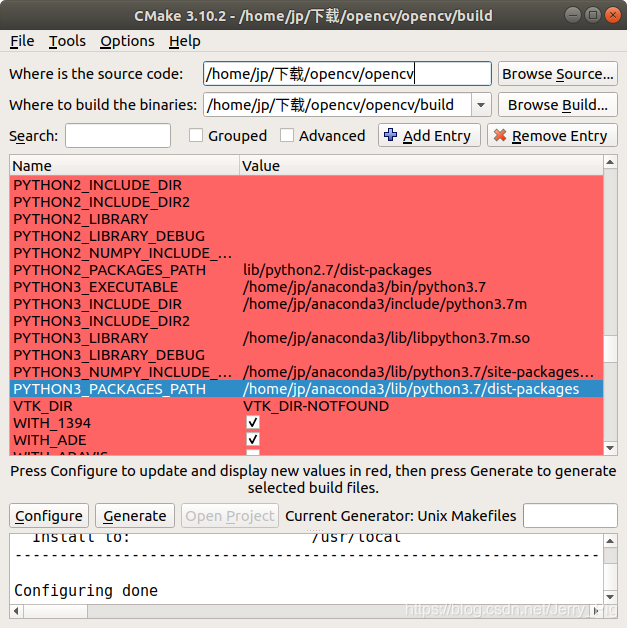The width and height of the screenshot is (627, 628).
Task: Click the VTK_DIR-NOTFOUND value
Action: [316, 407]
